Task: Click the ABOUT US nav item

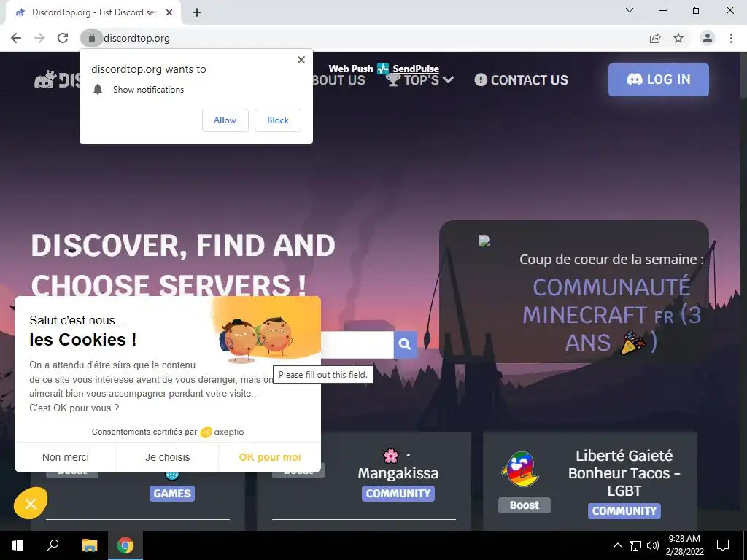Action: [x=338, y=80]
